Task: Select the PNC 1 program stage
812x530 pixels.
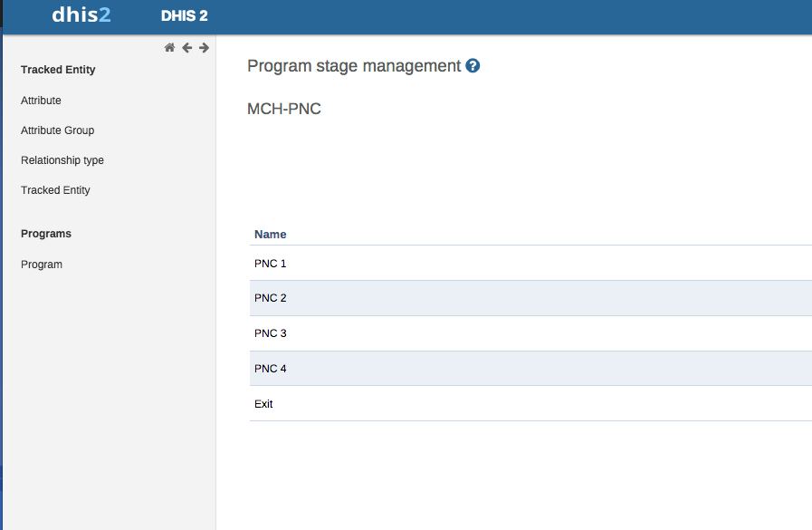Action: tap(270, 263)
